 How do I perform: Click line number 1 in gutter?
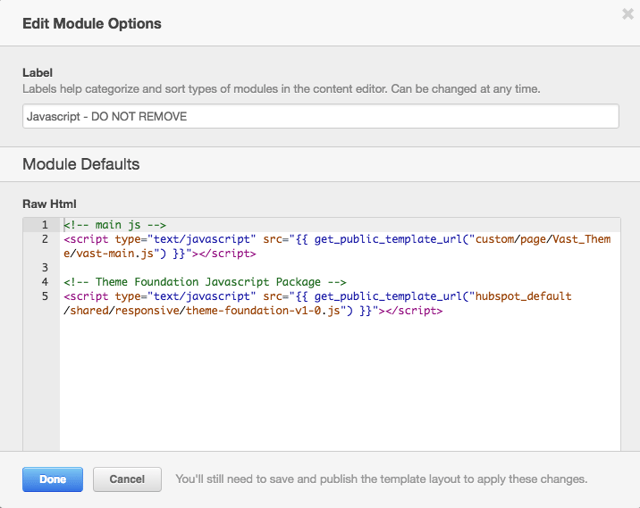(x=44, y=225)
